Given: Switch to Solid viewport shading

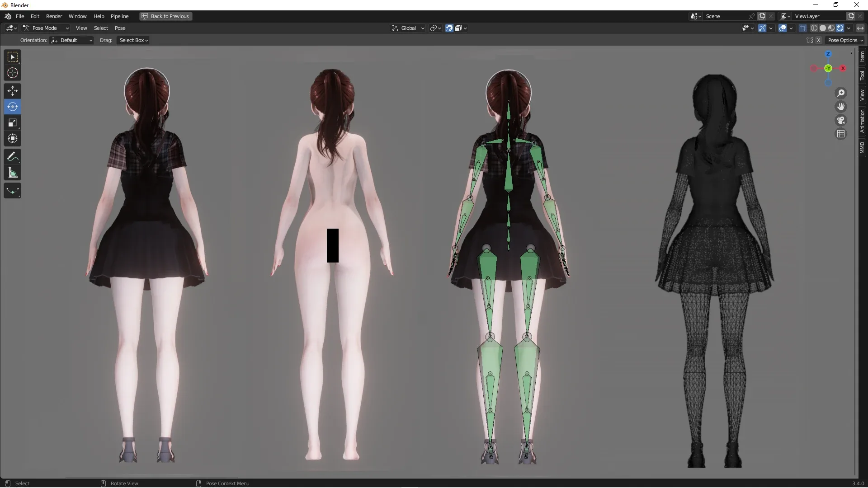Looking at the screenshot, I should 823,28.
